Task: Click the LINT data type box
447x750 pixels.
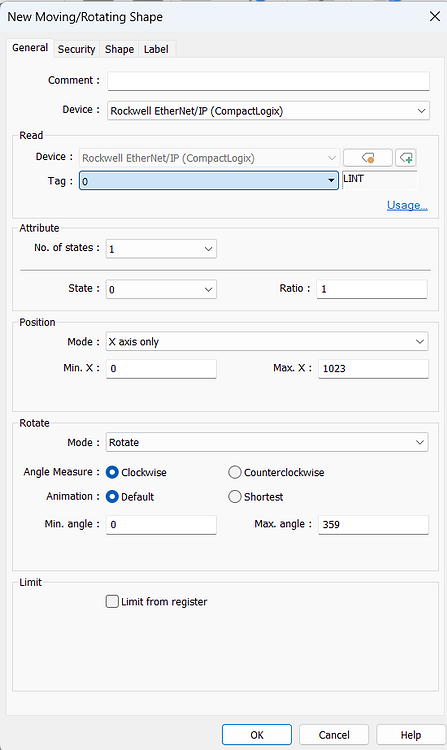Action: 380,180
